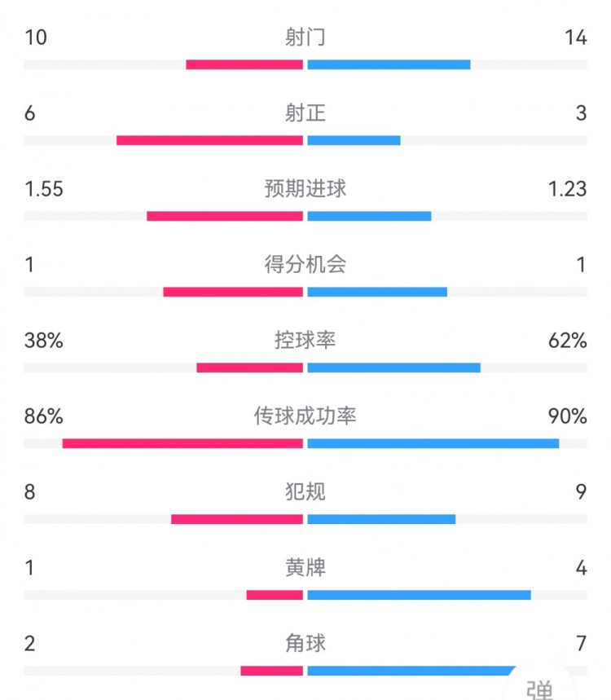Click the red 射正 bar

pyautogui.click(x=209, y=140)
